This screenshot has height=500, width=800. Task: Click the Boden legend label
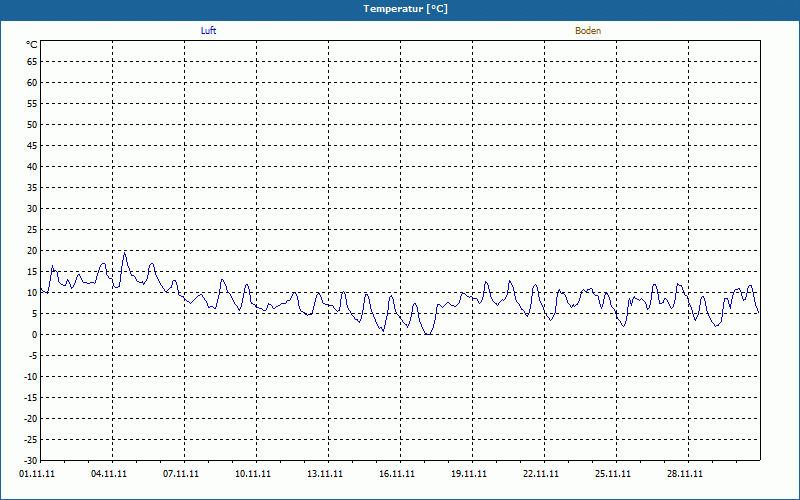coord(588,31)
